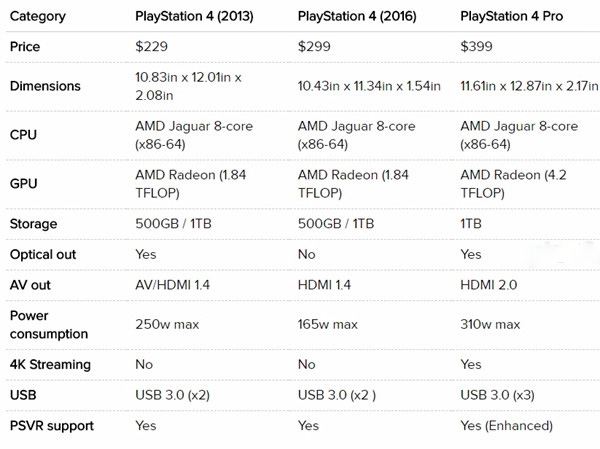The height and width of the screenshot is (449, 600).
Task: Select the $399 price value
Action: [x=477, y=47]
